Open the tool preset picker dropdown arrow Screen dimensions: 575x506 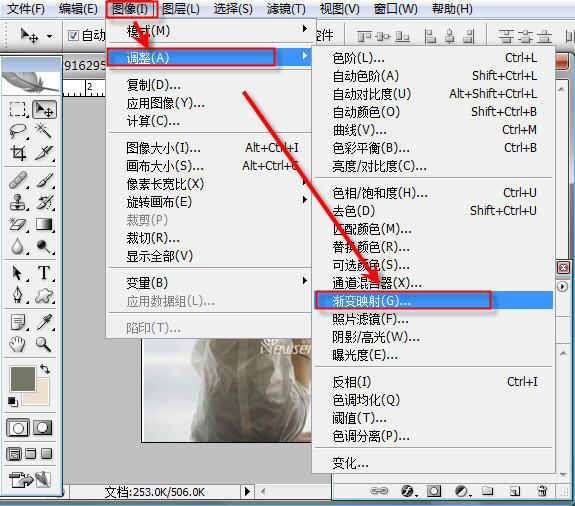point(50,36)
